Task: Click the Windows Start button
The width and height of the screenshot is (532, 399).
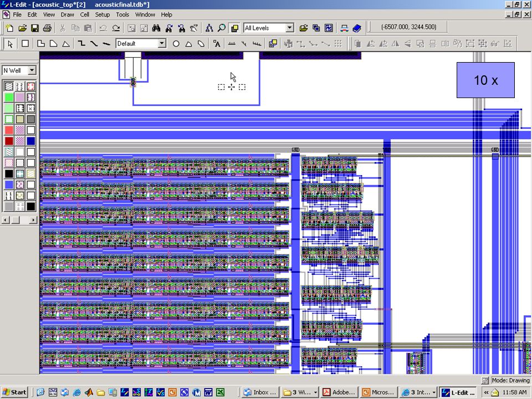Action: point(14,392)
